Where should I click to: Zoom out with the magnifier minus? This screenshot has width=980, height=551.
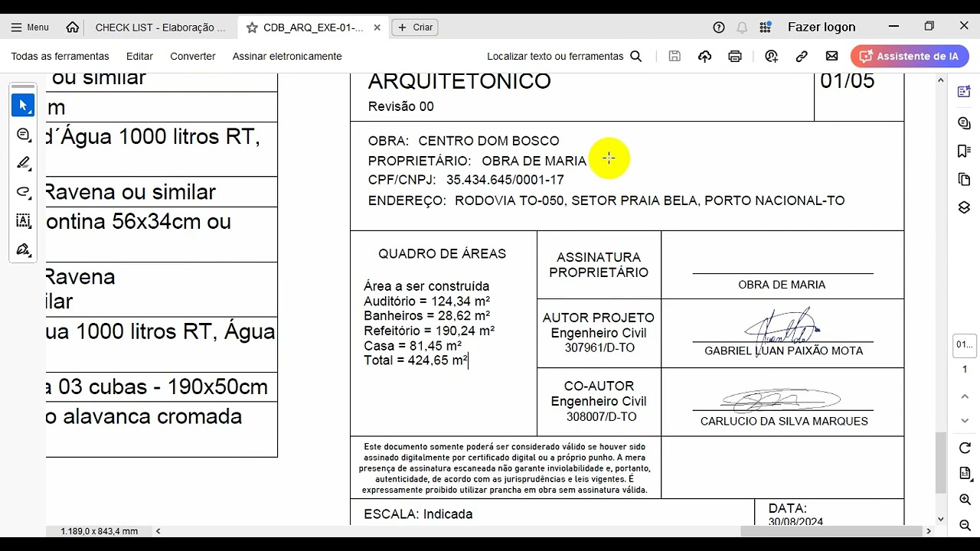pyautogui.click(x=965, y=524)
